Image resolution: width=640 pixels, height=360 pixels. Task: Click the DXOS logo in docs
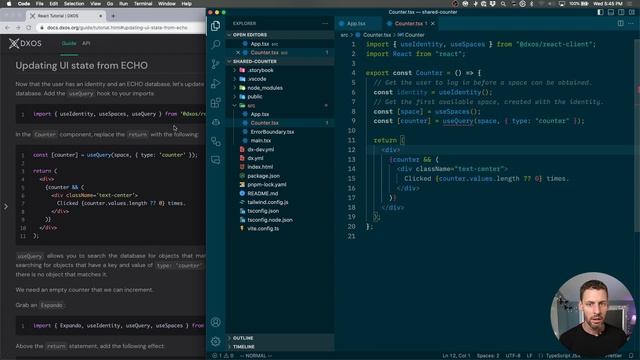coord(25,43)
